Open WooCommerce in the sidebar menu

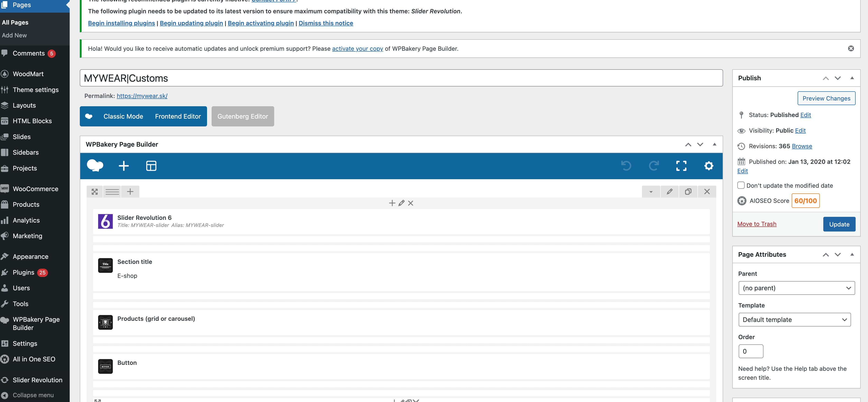pyautogui.click(x=35, y=189)
